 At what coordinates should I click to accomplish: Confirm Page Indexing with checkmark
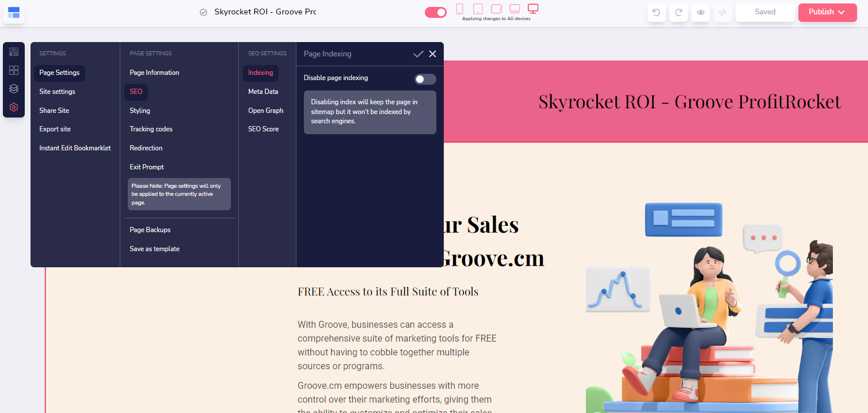418,54
